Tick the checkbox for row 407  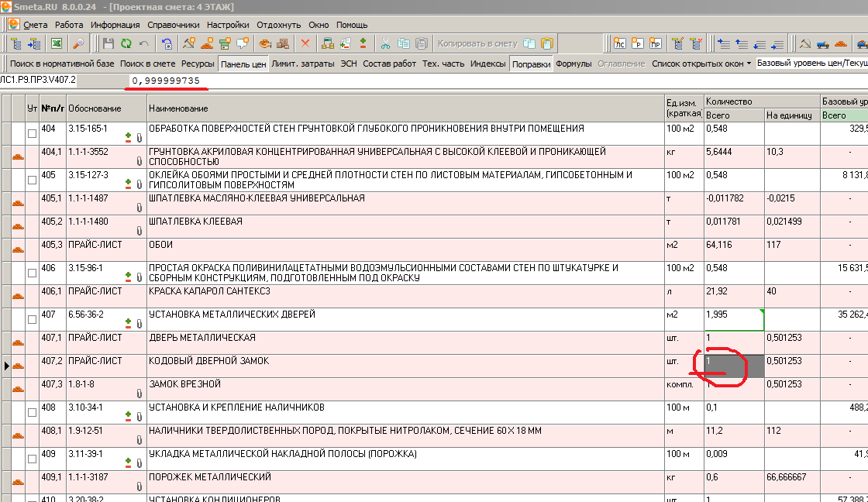tap(32, 319)
